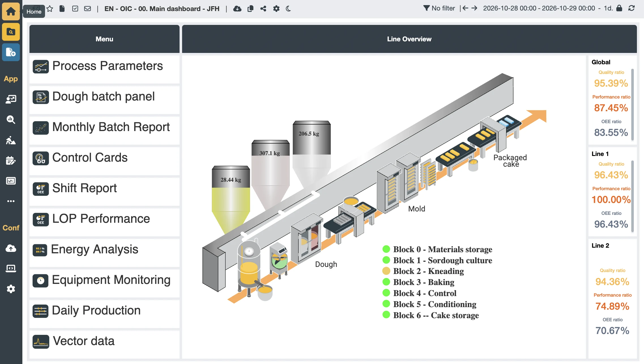Click the Global panel scrollbar
The height and width of the screenshot is (364, 644).
click(x=632, y=105)
